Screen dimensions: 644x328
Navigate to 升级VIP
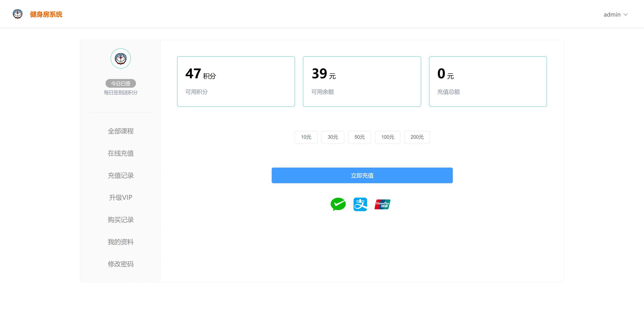121,197
